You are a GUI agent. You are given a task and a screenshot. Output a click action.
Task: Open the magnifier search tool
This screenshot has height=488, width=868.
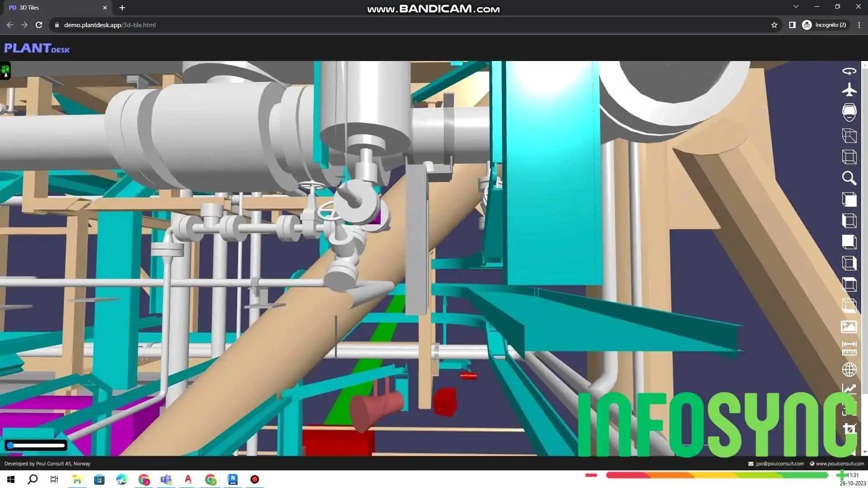(x=849, y=178)
